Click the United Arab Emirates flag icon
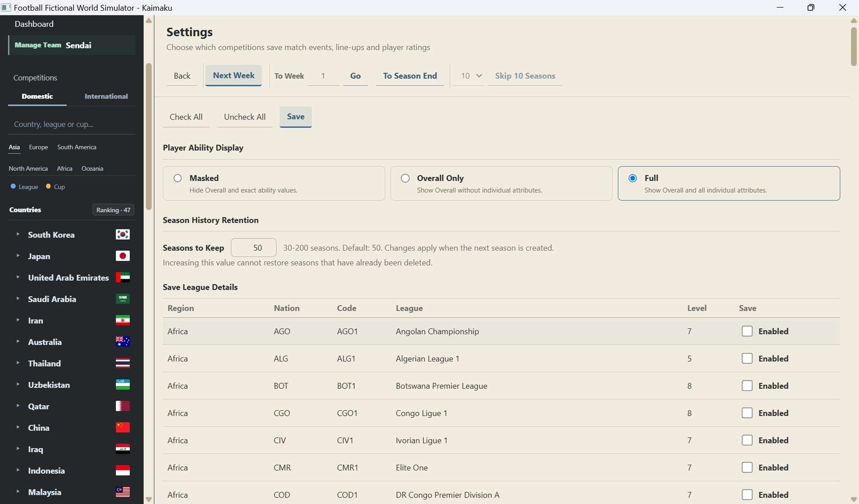This screenshot has height=504, width=859. click(122, 277)
